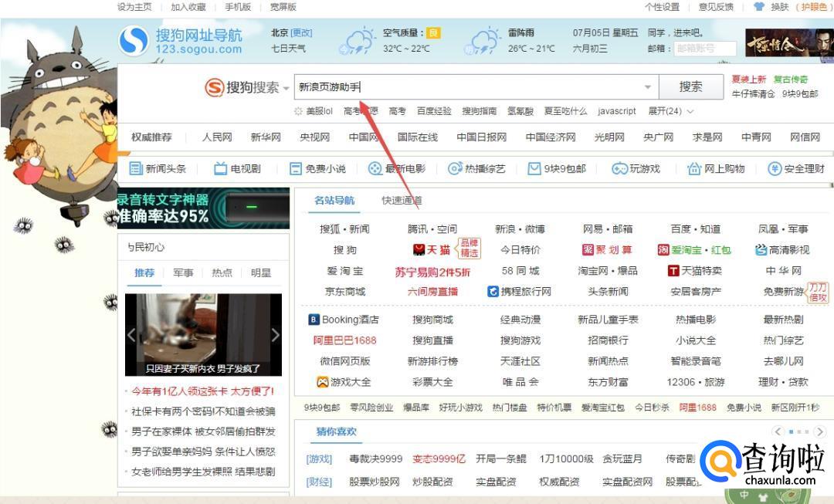
Task: Click the 爱淘宝·红包 logo link
Action: tap(694, 250)
